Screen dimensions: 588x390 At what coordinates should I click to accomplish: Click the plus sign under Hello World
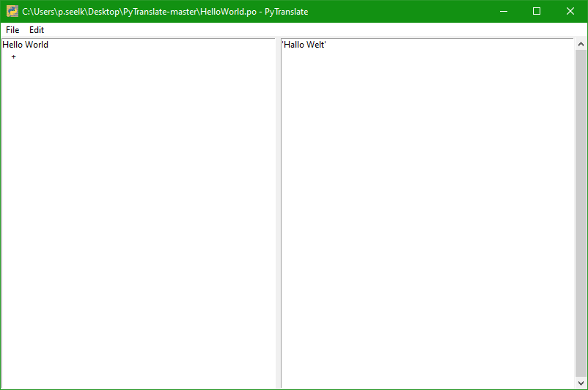pyautogui.click(x=13, y=57)
